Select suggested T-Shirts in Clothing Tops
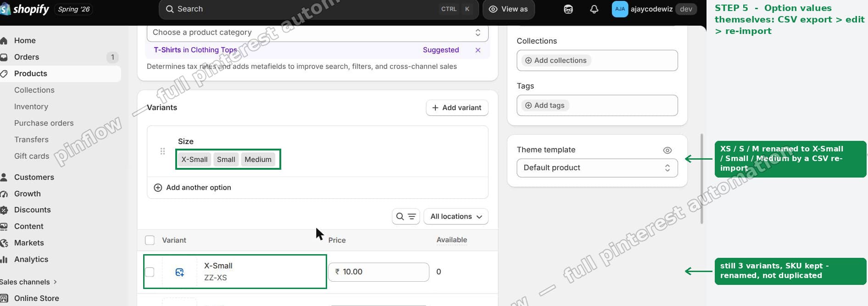The image size is (868, 306). [x=195, y=50]
